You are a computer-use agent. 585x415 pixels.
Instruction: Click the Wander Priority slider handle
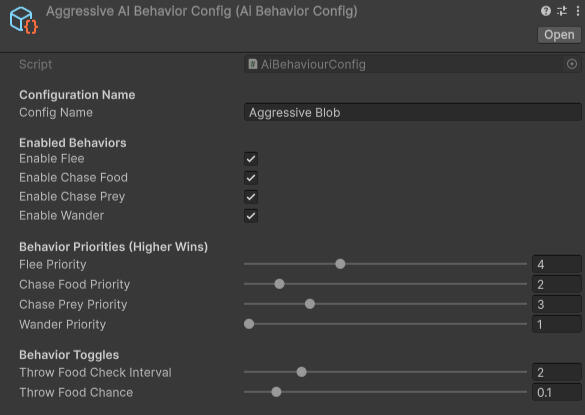(249, 324)
